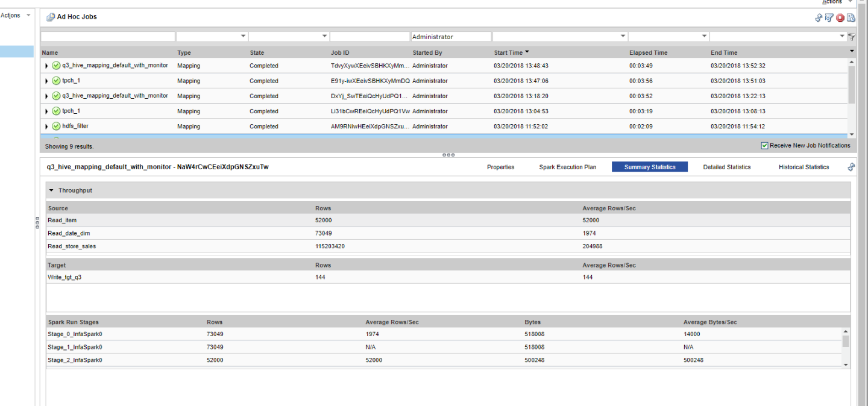Screen dimensions: 868x406
Task: Click green status icon of hdfs_filter job
Action: 56,126
